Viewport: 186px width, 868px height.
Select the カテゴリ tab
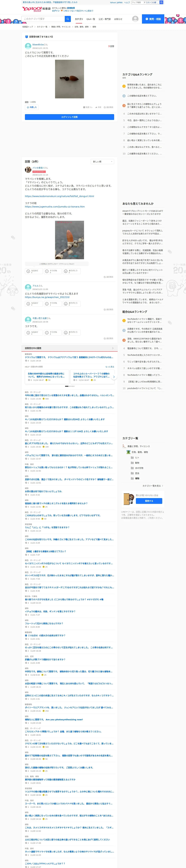coord(79,19)
